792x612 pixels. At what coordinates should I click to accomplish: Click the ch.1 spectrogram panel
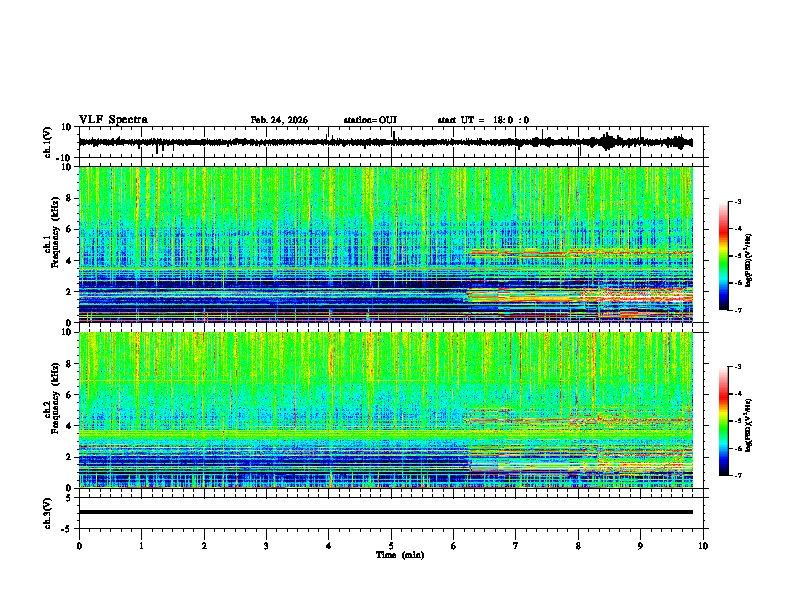pos(386,244)
